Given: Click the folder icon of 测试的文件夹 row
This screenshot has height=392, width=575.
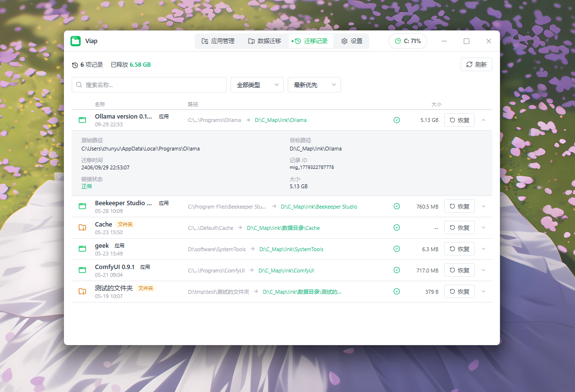Looking at the screenshot, I should [x=82, y=291].
